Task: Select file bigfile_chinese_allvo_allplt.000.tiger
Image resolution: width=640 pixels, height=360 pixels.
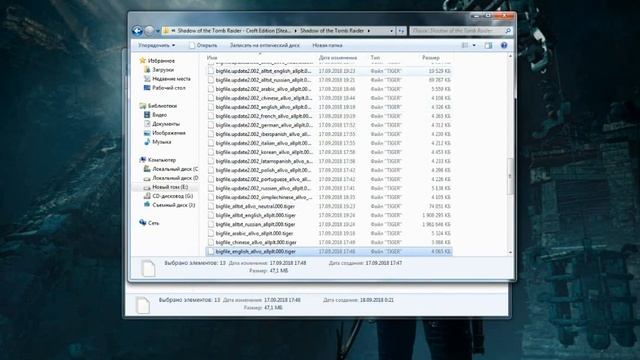Action: coord(329,242)
